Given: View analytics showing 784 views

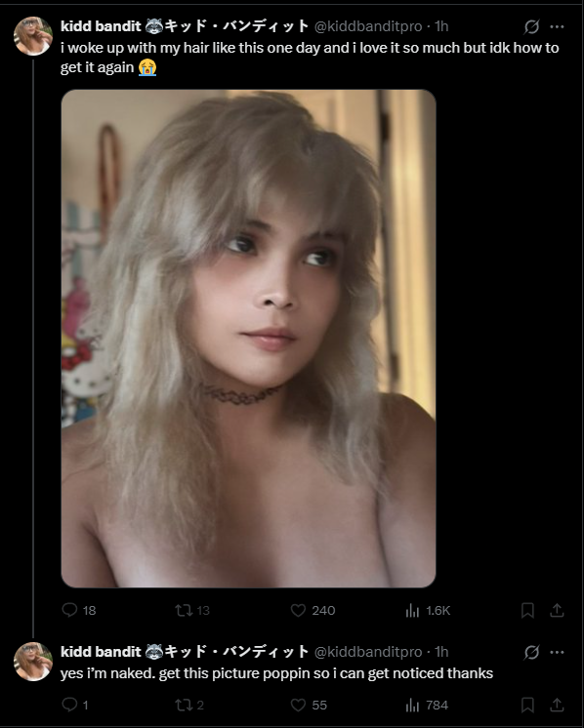Looking at the screenshot, I should [x=427, y=705].
